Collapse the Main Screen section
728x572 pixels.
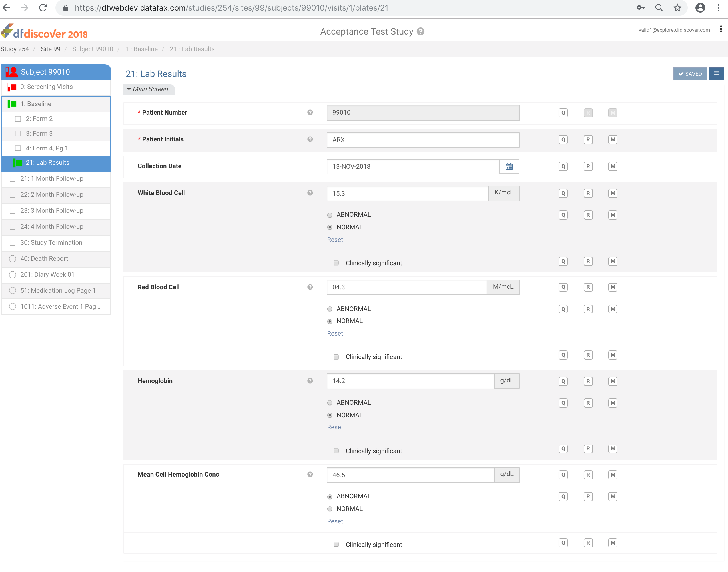(x=148, y=89)
